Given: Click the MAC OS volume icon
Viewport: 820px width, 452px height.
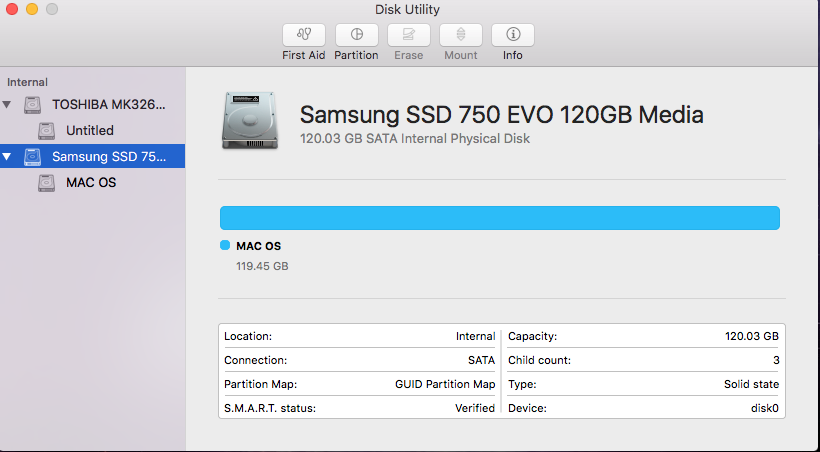Looking at the screenshot, I should tap(47, 183).
